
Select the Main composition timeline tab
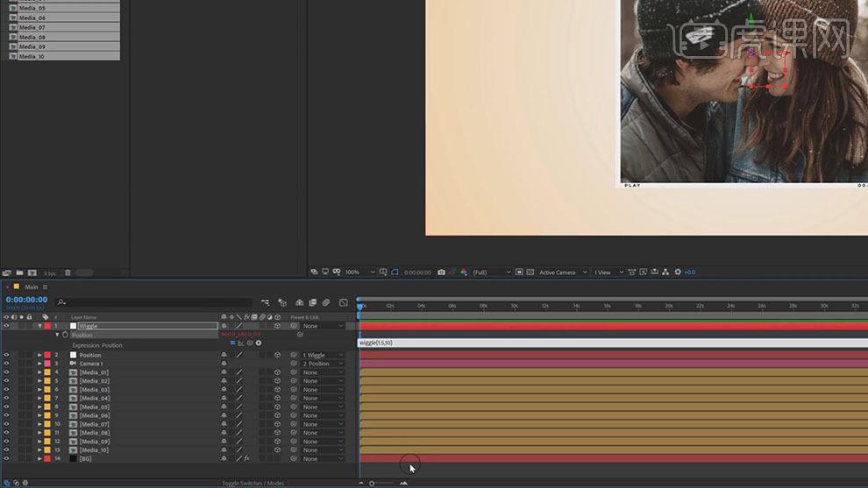pos(31,286)
